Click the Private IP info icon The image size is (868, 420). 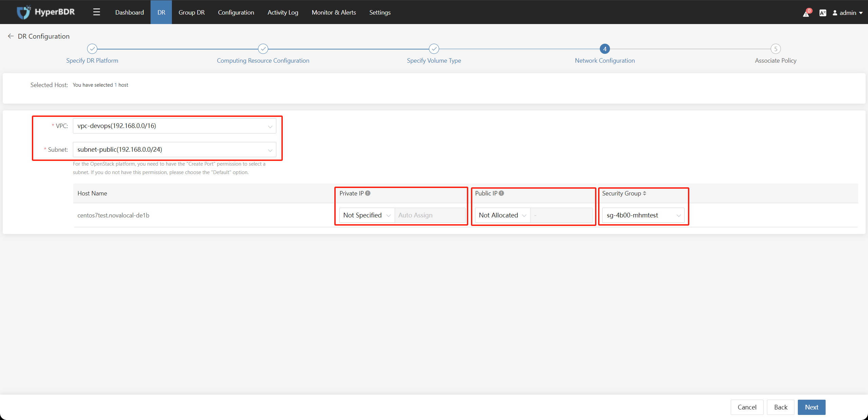(x=368, y=193)
